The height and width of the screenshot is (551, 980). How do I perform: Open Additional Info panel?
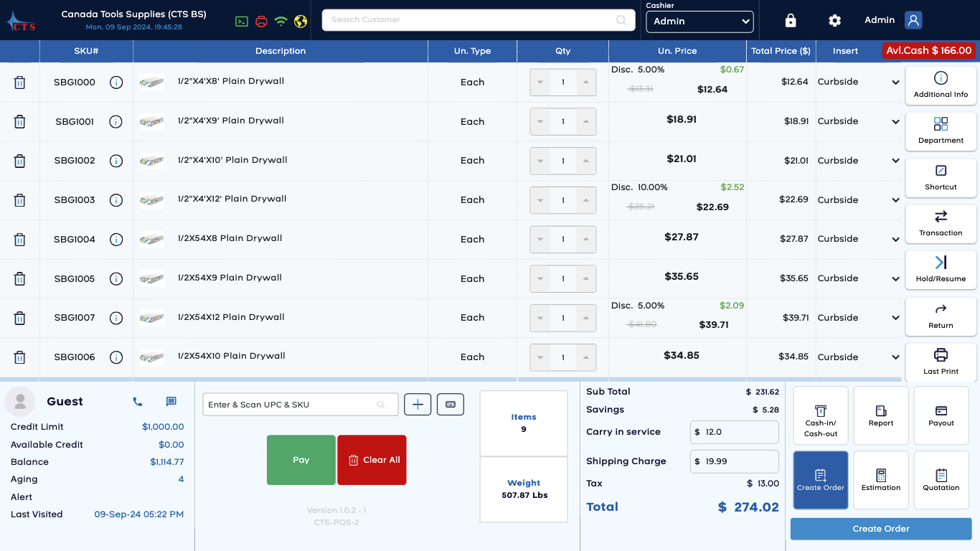(941, 85)
